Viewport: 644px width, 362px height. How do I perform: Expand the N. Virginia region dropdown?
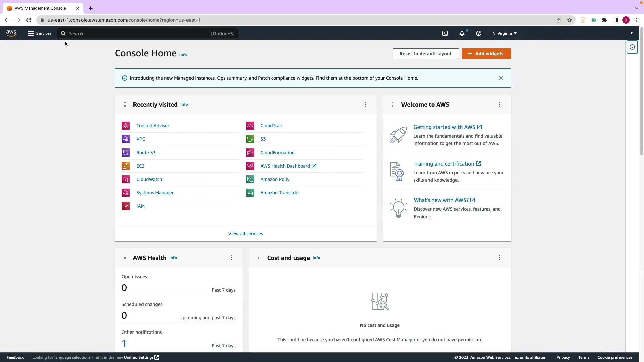tap(504, 33)
